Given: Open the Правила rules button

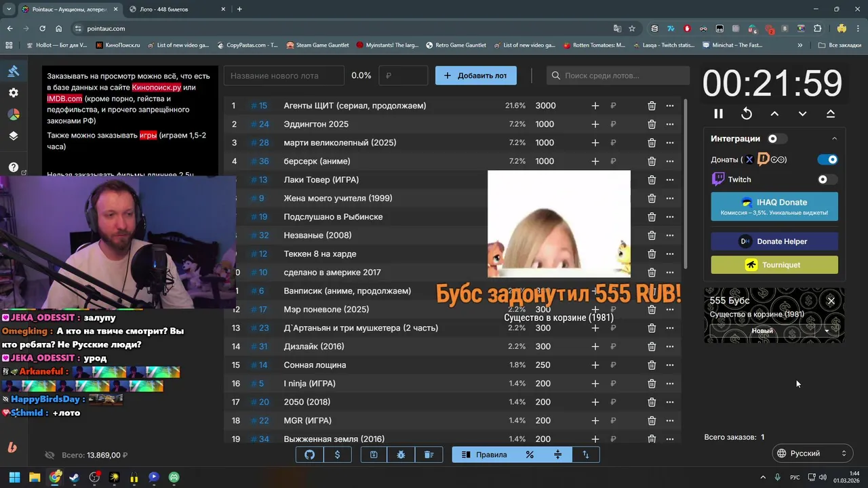Looking at the screenshot, I should [484, 455].
